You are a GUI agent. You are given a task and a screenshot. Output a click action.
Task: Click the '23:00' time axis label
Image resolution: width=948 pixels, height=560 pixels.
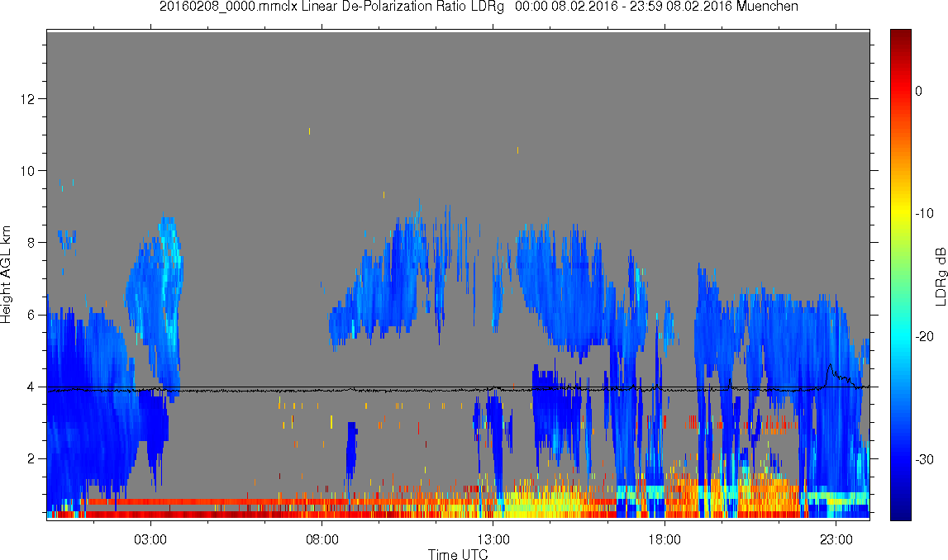click(836, 539)
